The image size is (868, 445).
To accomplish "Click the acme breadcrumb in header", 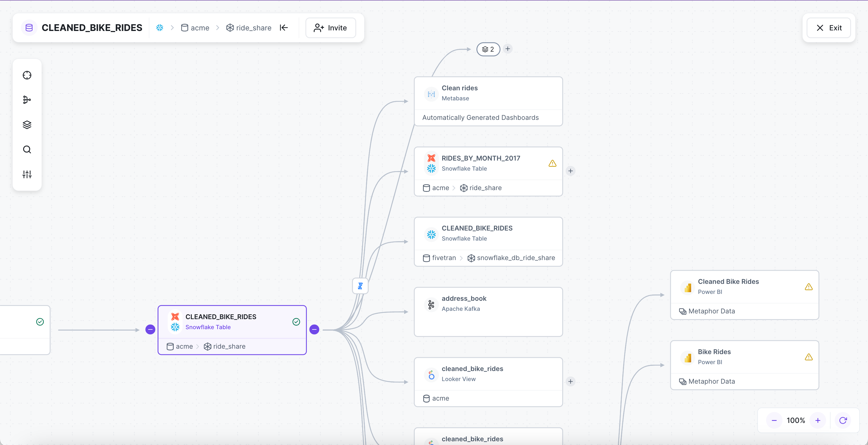I will [x=195, y=28].
